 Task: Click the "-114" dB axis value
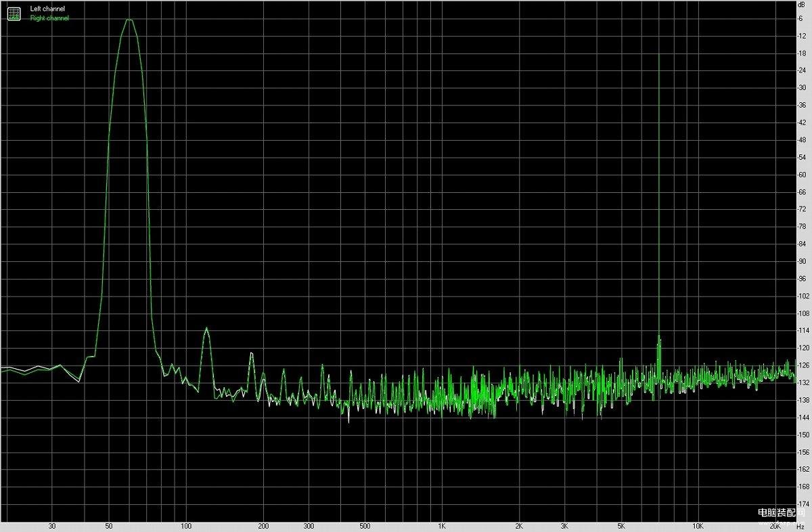tap(803, 331)
